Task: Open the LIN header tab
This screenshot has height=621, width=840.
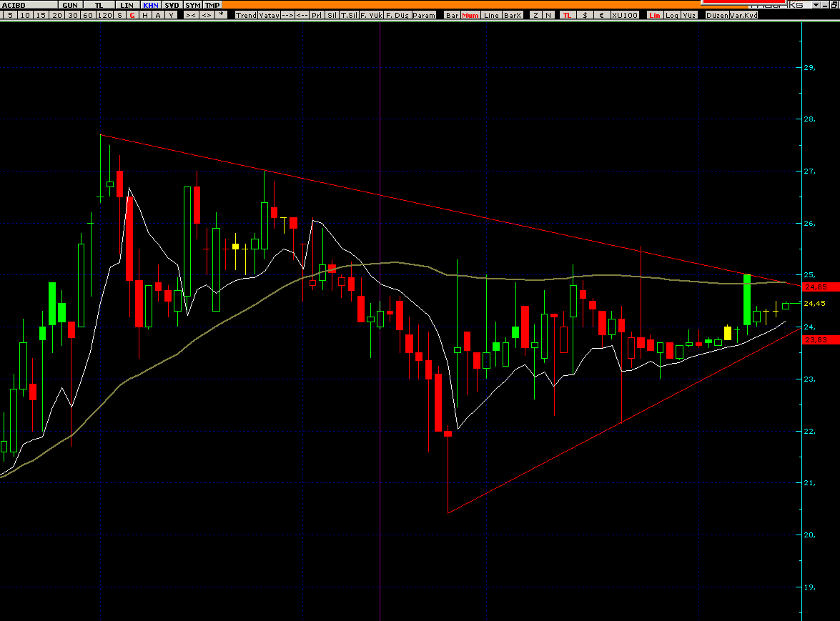Action: pyautogui.click(x=127, y=5)
